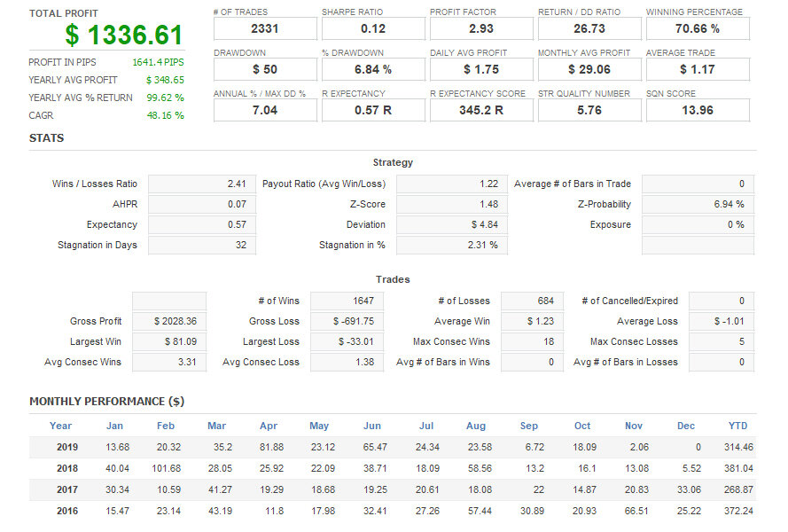Viewport: 788px width, 532px height.
Task: Click 2016 Aug value 57.44
Action: [480, 511]
